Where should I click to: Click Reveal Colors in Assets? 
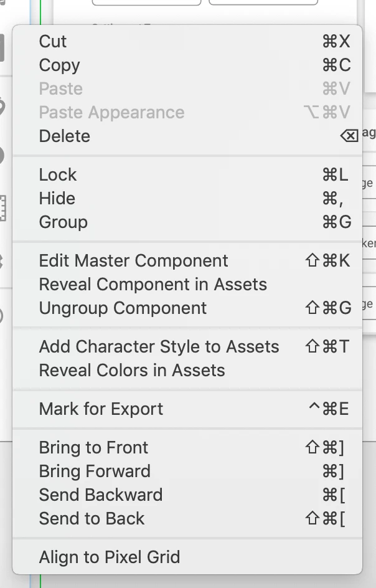[131, 371]
